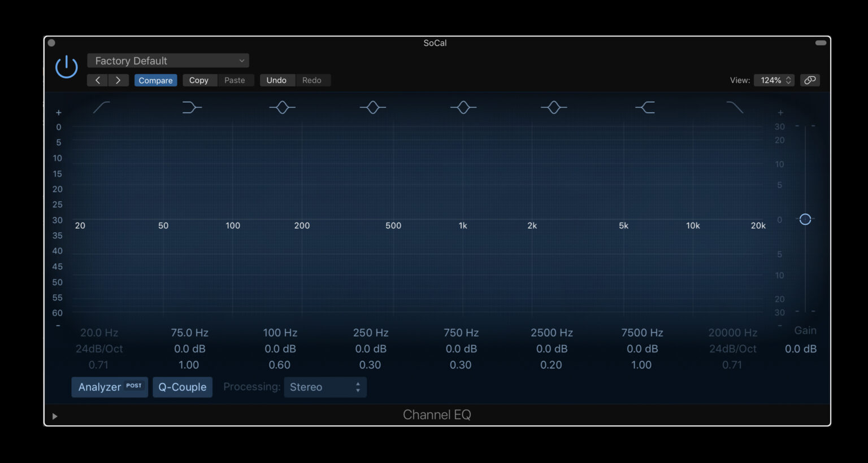Screen dimensions: 868x463
Task: Enable Q-Couple mode
Action: [x=183, y=387]
